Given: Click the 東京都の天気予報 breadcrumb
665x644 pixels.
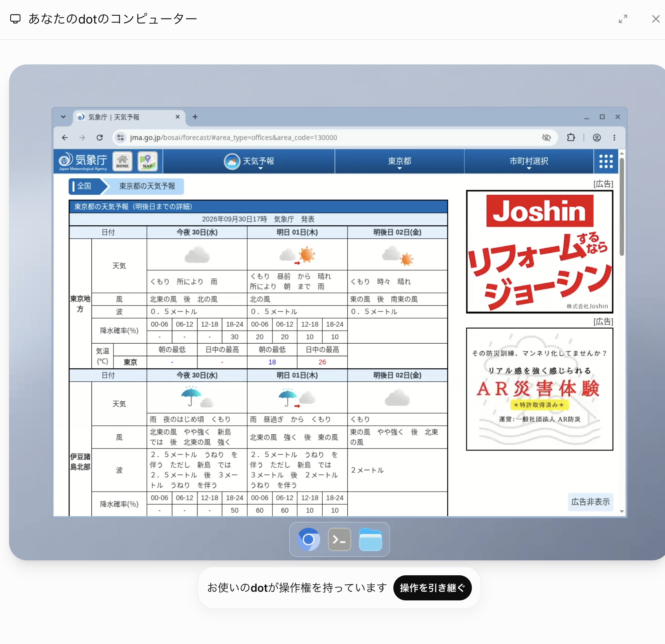Looking at the screenshot, I should (x=147, y=186).
